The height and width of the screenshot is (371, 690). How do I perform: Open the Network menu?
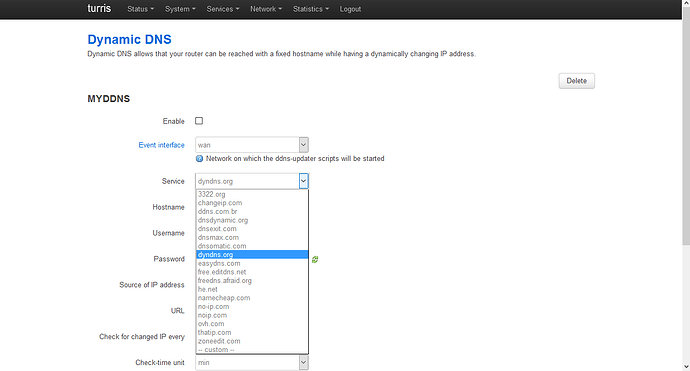point(266,9)
